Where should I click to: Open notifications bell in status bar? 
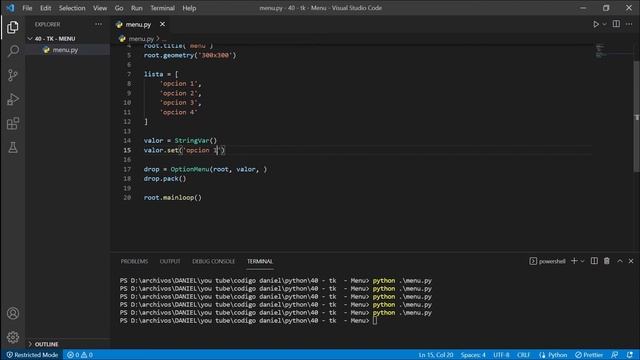pos(630,355)
